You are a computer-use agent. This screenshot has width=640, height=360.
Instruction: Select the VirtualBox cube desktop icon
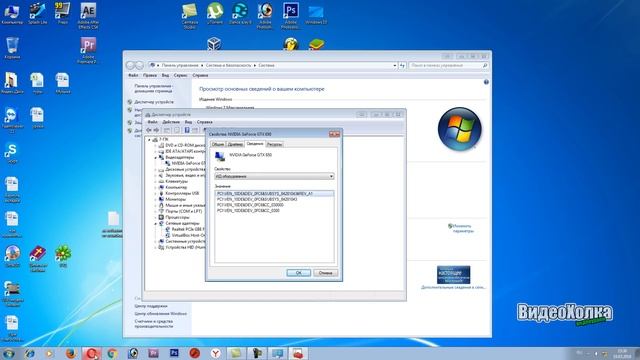point(214,44)
